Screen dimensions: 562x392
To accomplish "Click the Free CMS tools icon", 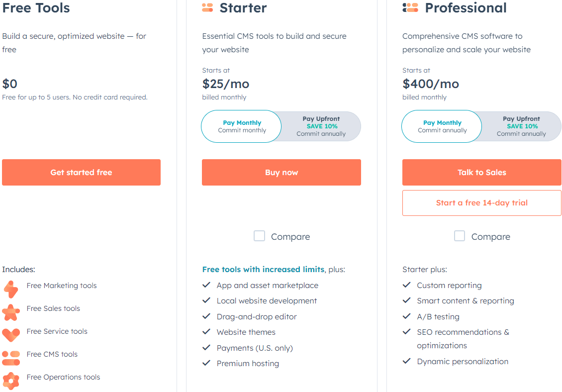I will pos(10,357).
